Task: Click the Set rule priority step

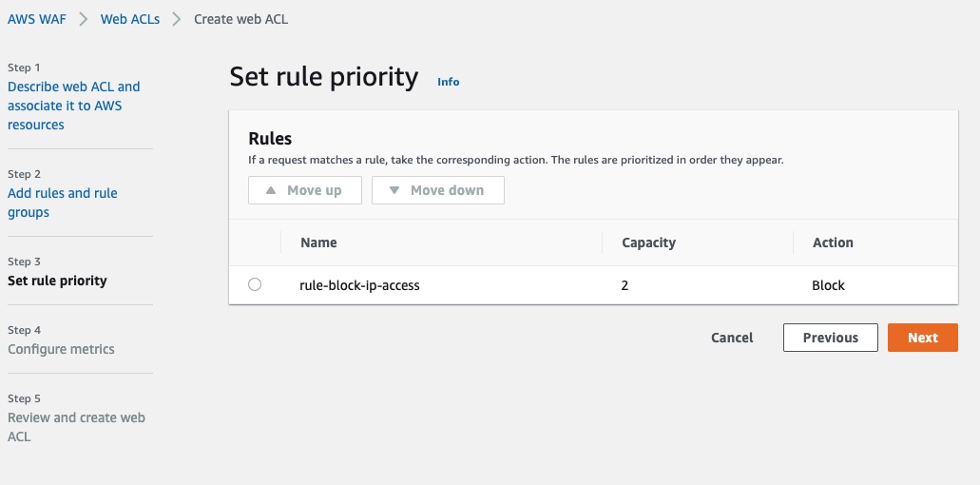Action: coord(57,281)
